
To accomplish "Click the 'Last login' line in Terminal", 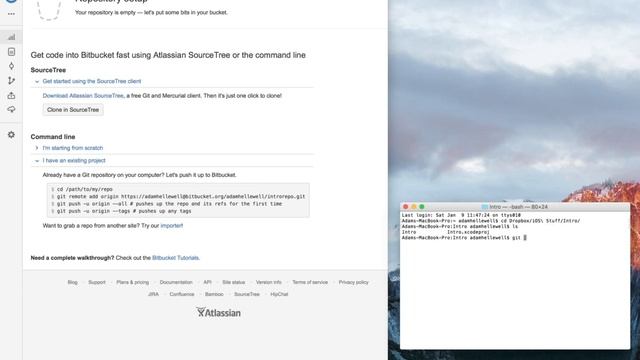I will (461, 215).
